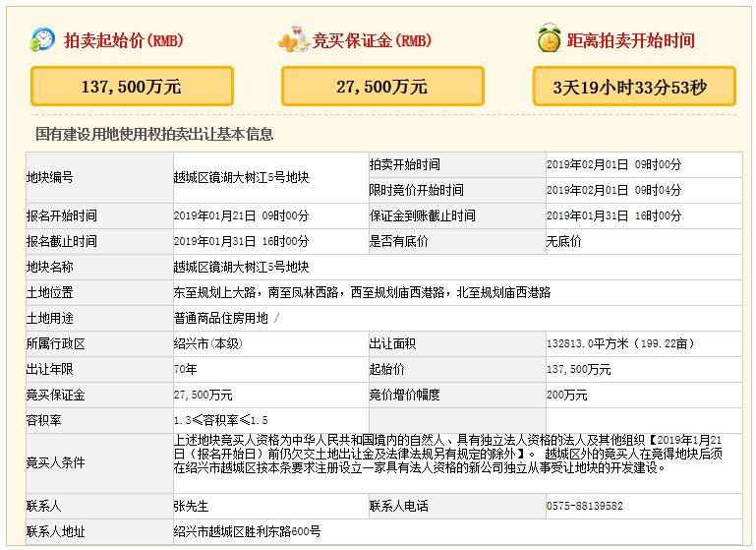Image resolution: width=756 pixels, height=550 pixels.
Task: Click the 2019年02月01日 09时00分 value
Action: pyautogui.click(x=613, y=164)
